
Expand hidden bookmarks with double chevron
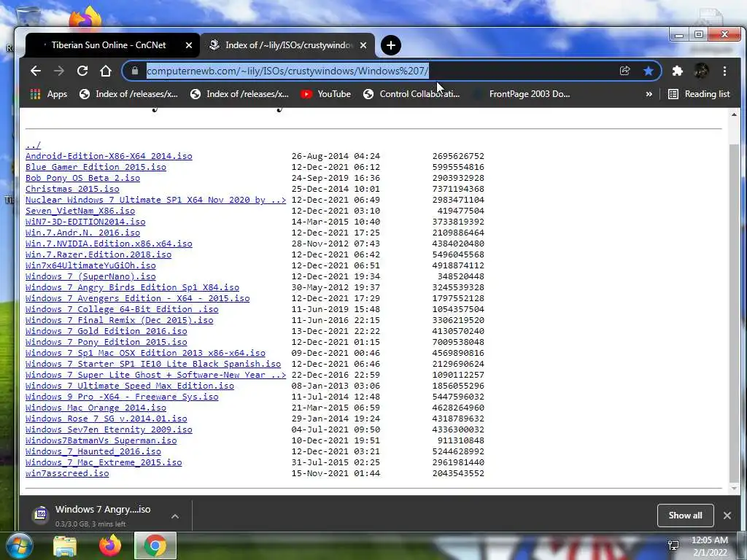click(x=649, y=94)
